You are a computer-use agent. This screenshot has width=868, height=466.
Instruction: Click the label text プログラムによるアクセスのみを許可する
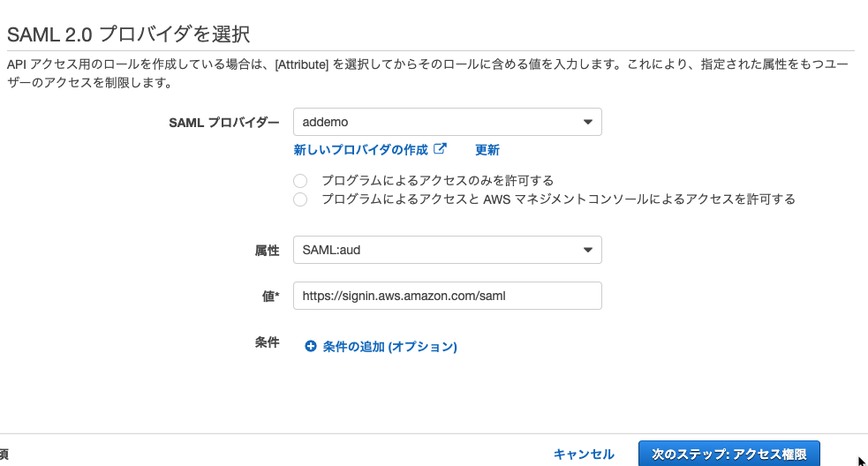437,181
